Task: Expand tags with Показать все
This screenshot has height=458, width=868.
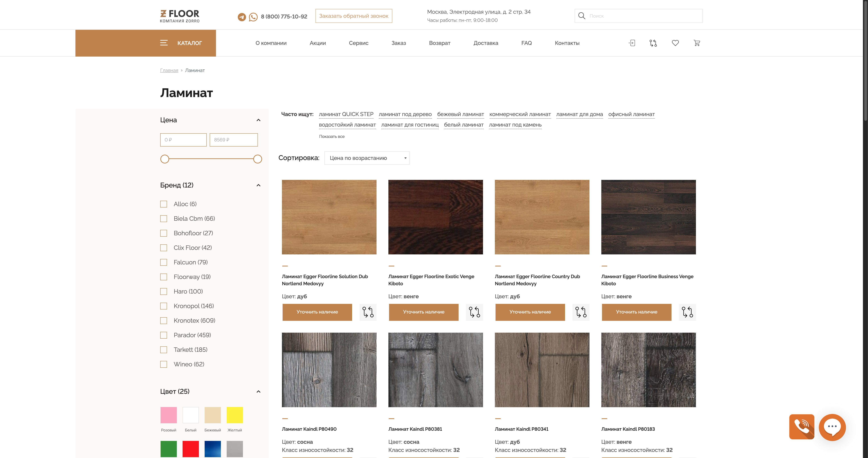Action: [x=332, y=136]
